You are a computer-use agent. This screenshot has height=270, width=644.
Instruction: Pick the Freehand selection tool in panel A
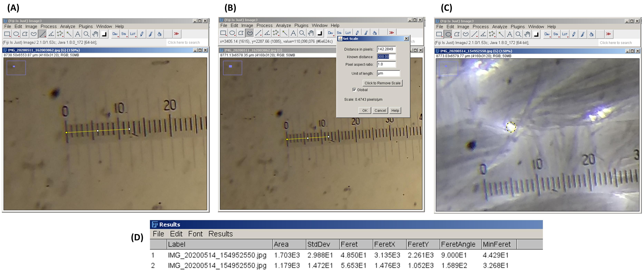point(33,34)
